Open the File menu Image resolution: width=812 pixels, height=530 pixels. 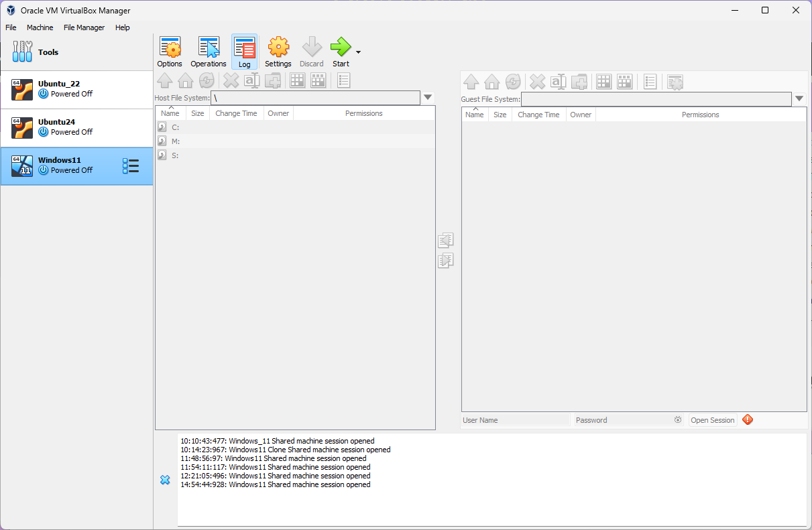(x=11, y=27)
